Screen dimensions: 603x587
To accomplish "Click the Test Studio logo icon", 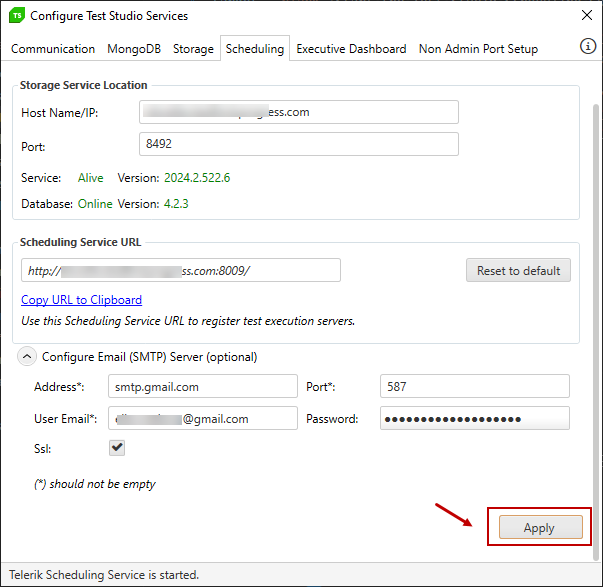I will pyautogui.click(x=17, y=16).
